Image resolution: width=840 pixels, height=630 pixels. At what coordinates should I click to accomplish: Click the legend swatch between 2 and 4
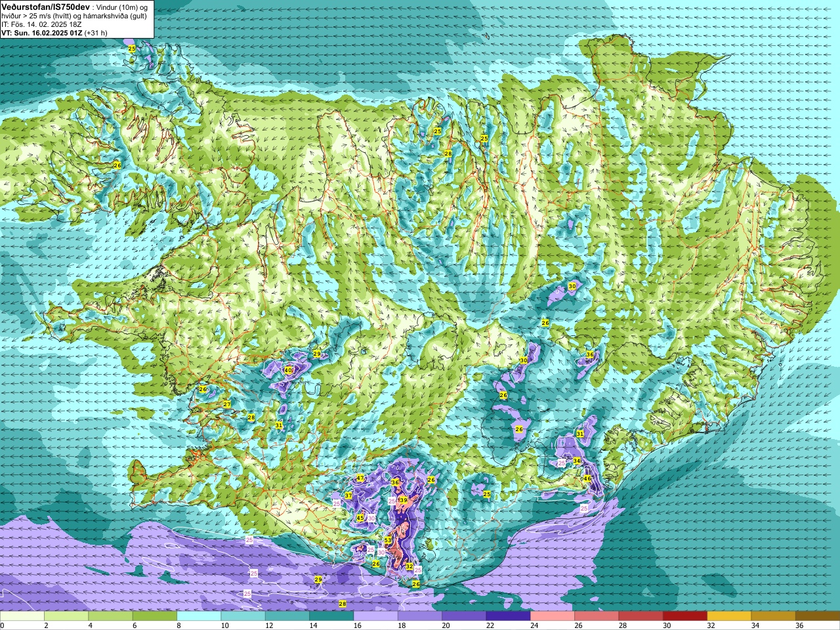click(66, 616)
